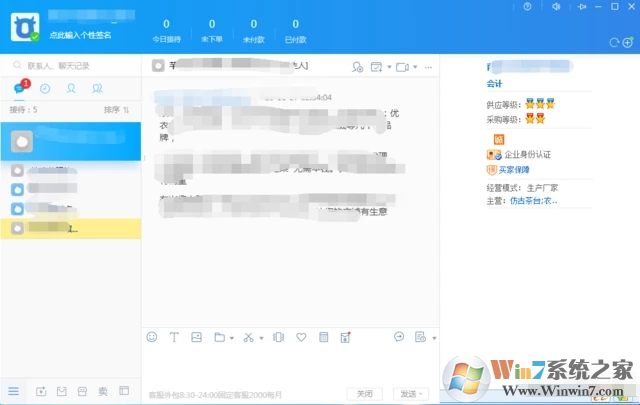This screenshot has height=405, width=640.
Task: Open the task/checklist icon in chat header
Action: point(376,67)
